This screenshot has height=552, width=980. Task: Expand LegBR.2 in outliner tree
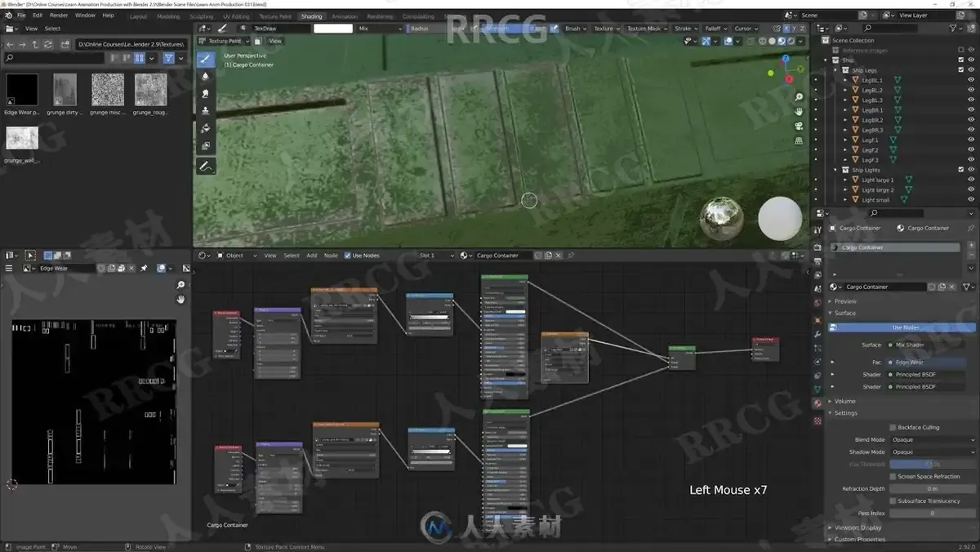coord(844,120)
